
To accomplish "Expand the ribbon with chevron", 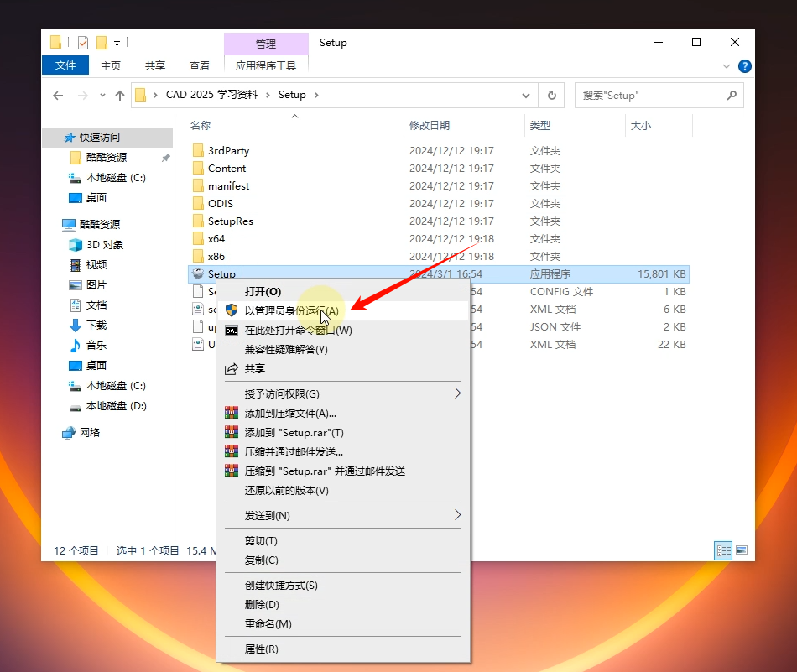I will (x=727, y=66).
